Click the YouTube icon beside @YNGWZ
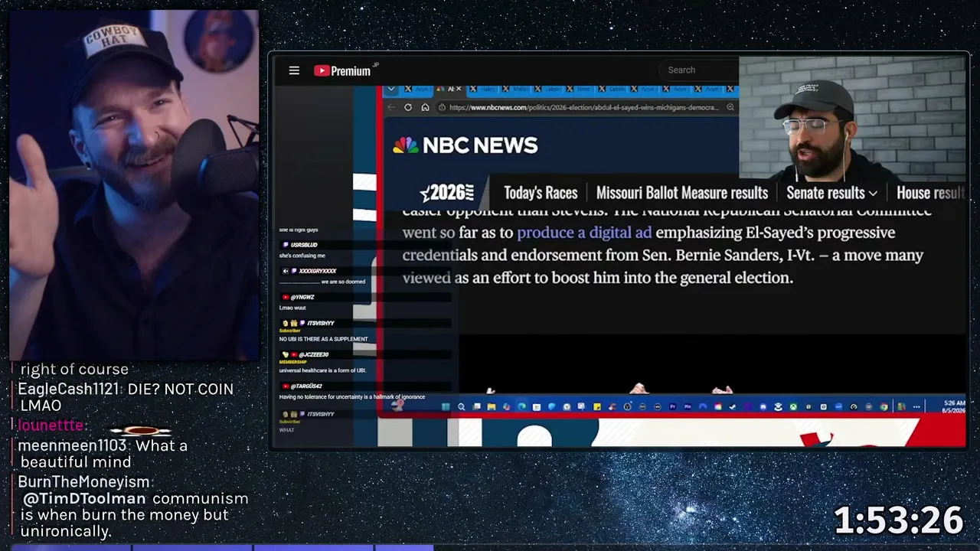 [x=286, y=297]
